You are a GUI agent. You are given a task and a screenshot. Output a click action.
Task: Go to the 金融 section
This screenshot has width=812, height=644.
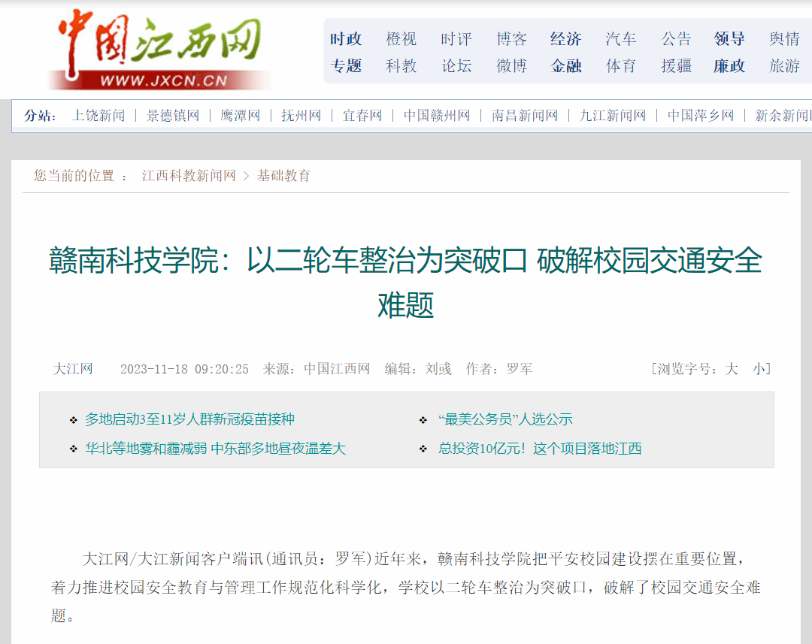(x=565, y=66)
